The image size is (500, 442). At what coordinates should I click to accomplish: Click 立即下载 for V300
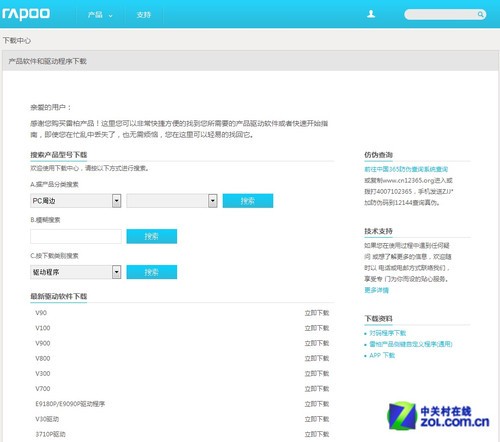317,374
